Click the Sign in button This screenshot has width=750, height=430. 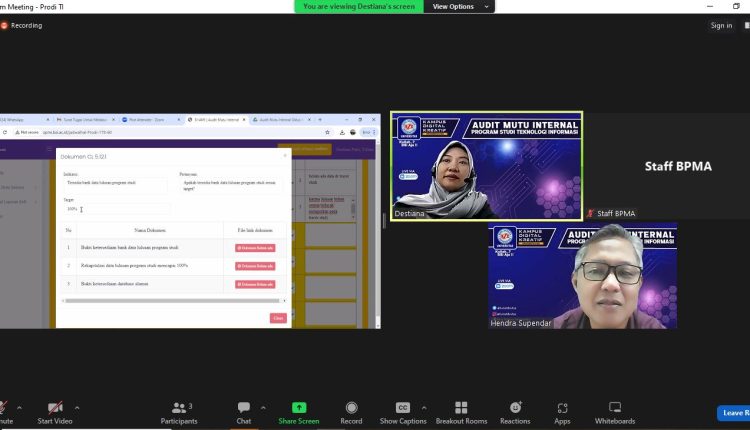(721, 25)
